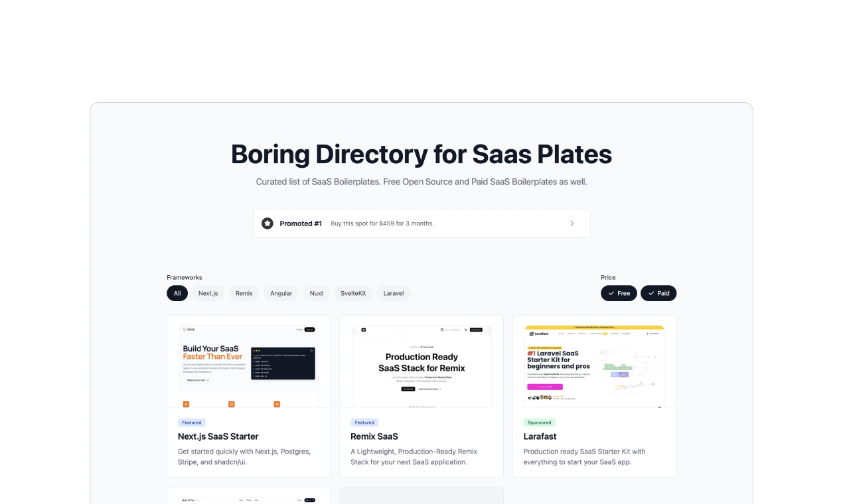Click the Free filter checkmark icon
The width and height of the screenshot is (843, 504).
[x=611, y=293]
